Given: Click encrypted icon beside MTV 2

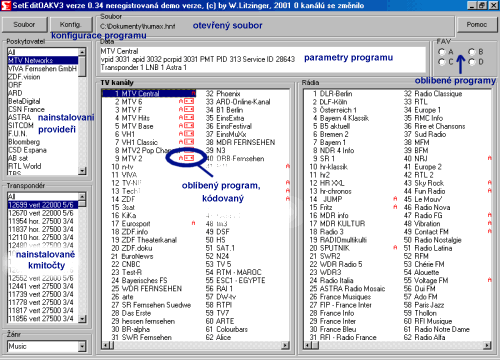Looking at the screenshot, I should (x=189, y=158).
